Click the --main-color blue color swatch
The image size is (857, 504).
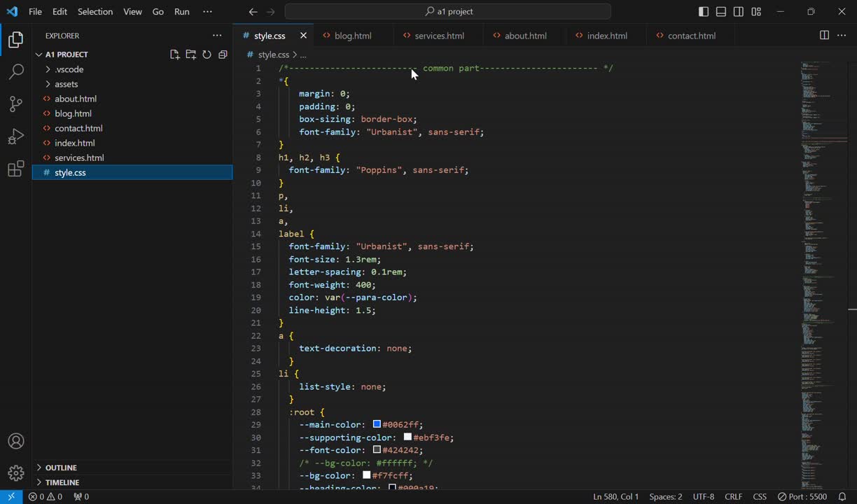tap(377, 424)
